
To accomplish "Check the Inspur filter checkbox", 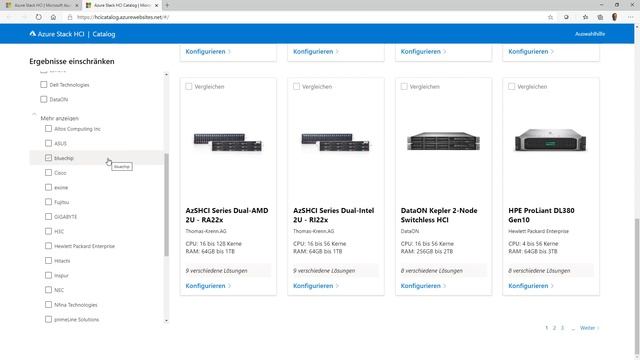I will point(49,275).
